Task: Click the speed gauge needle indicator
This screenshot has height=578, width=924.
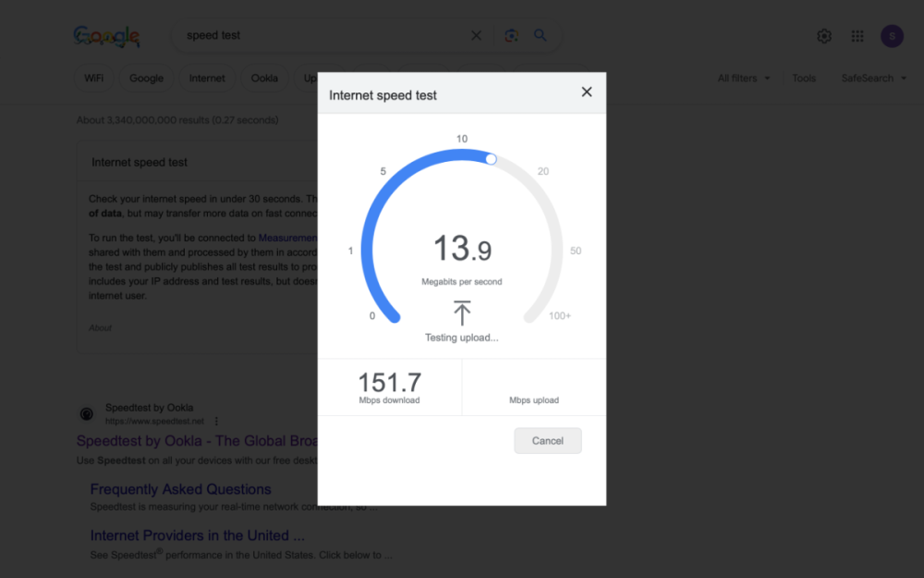Action: 491,159
